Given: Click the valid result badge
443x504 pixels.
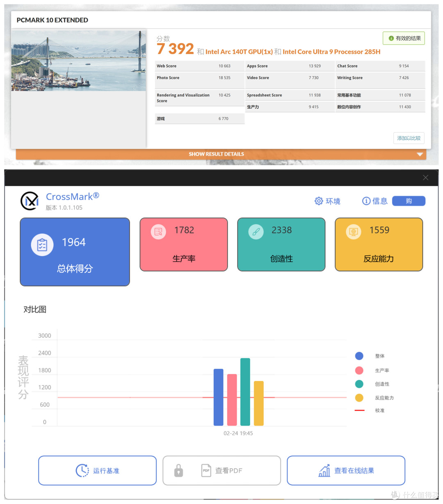Looking at the screenshot, I should (404, 38).
